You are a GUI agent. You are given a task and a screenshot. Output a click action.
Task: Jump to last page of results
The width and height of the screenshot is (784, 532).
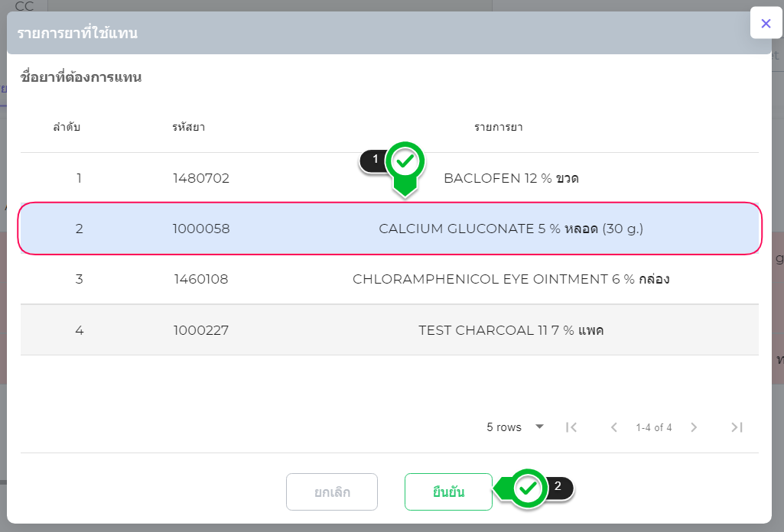737,427
